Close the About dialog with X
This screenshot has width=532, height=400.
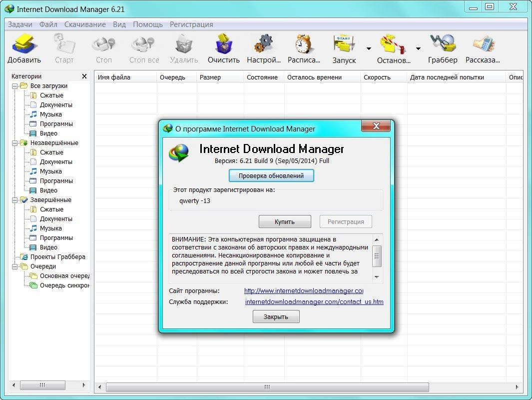click(x=376, y=126)
